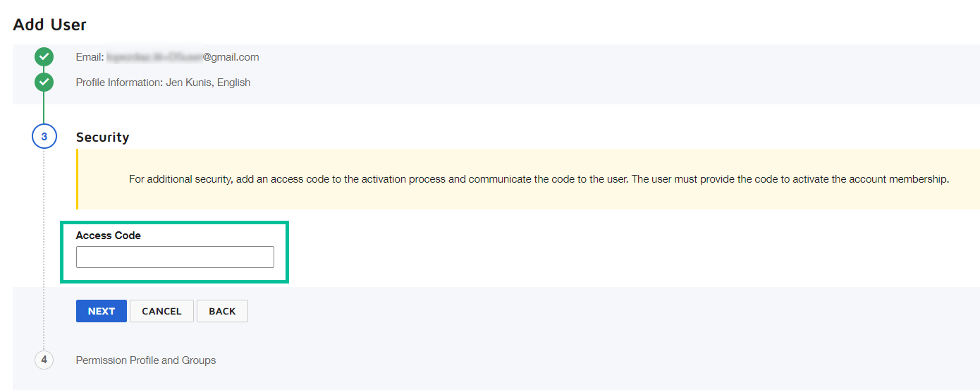This screenshot has width=980, height=390.
Task: Click the yellow additional security notice text
Action: point(539,179)
